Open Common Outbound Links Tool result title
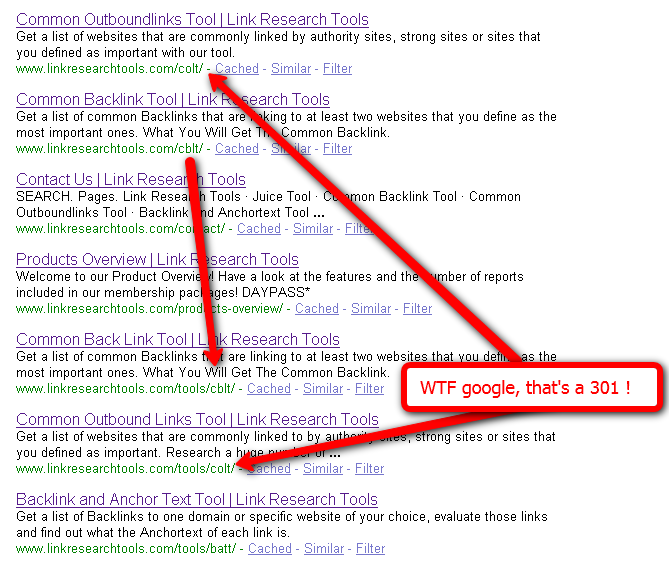 pos(198,419)
